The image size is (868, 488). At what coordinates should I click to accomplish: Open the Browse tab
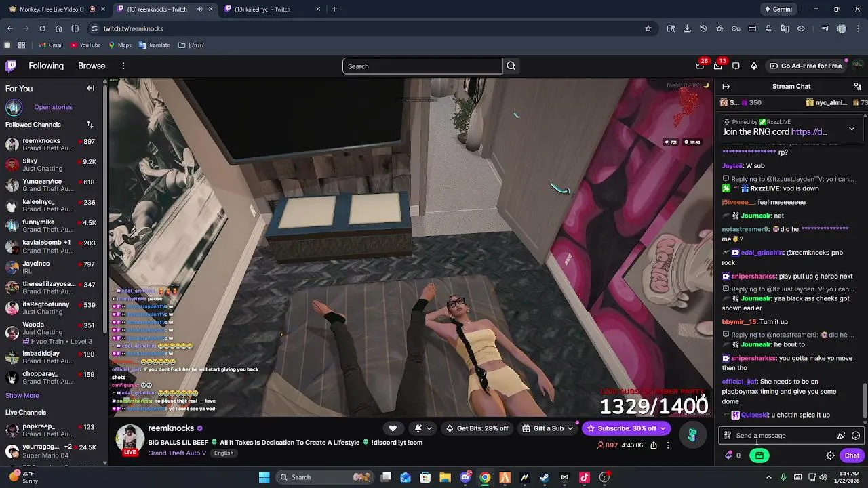click(x=92, y=66)
